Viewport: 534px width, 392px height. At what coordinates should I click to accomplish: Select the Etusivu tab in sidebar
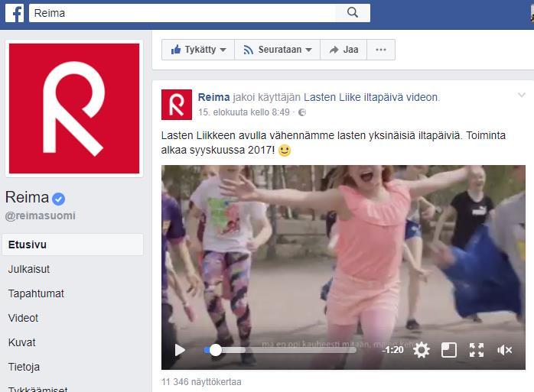[x=73, y=245]
